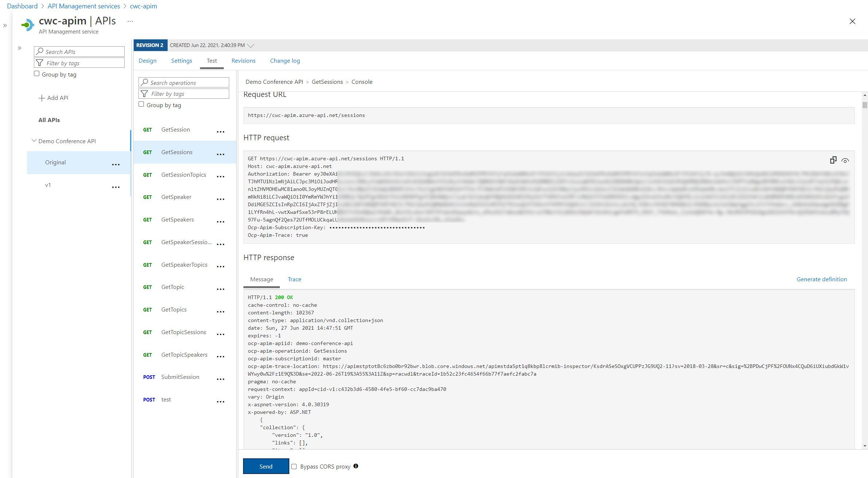Show the Message response tab
The image size is (868, 478).
pos(261,279)
